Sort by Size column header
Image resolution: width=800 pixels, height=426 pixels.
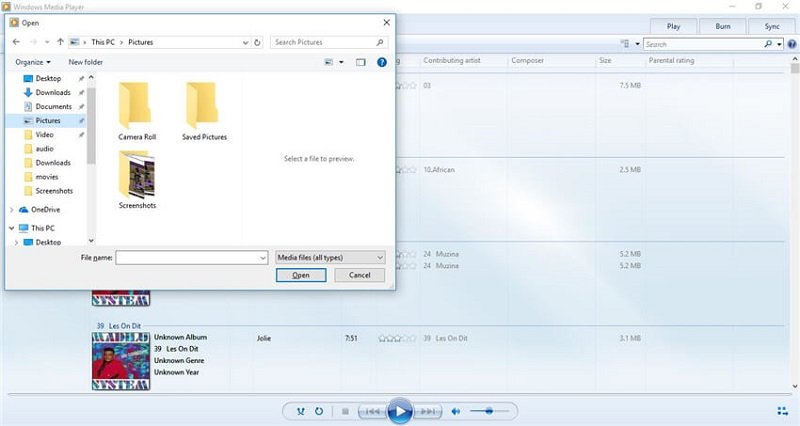605,60
